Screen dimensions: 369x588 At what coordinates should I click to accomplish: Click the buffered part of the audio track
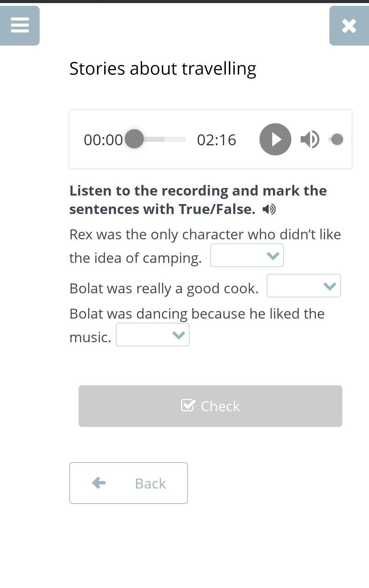click(155, 139)
